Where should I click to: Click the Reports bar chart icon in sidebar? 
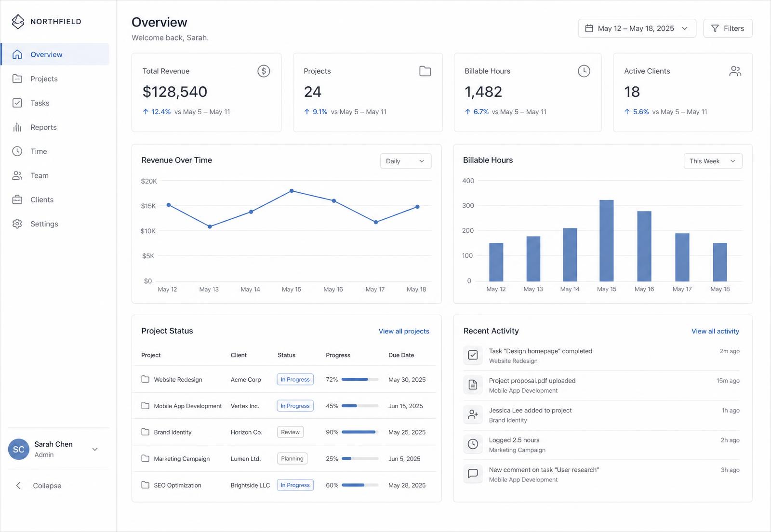tap(17, 127)
